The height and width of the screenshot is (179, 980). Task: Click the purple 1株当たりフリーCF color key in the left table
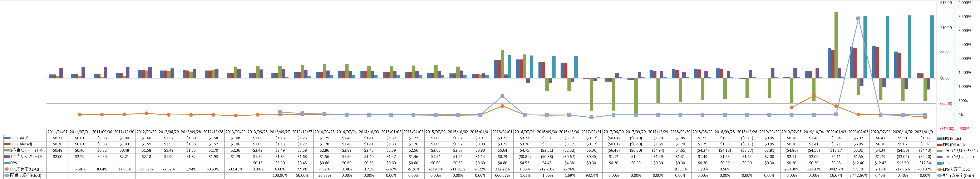pos(6,156)
